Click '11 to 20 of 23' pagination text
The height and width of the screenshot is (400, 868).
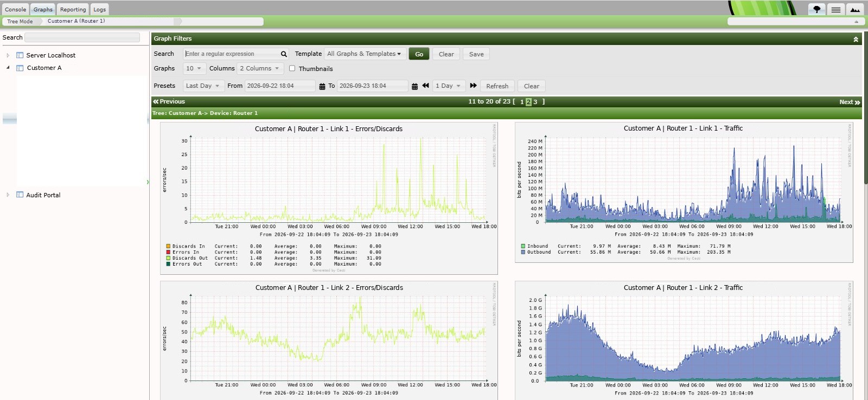[x=489, y=101]
